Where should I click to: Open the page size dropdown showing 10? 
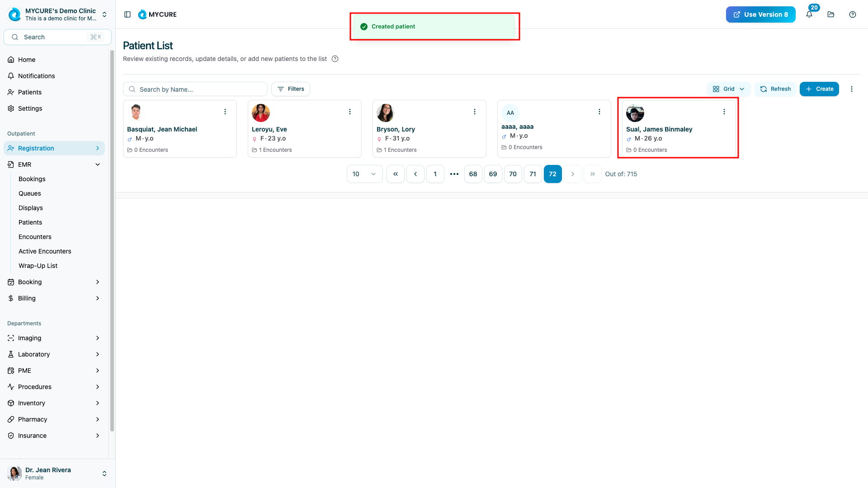(x=364, y=174)
